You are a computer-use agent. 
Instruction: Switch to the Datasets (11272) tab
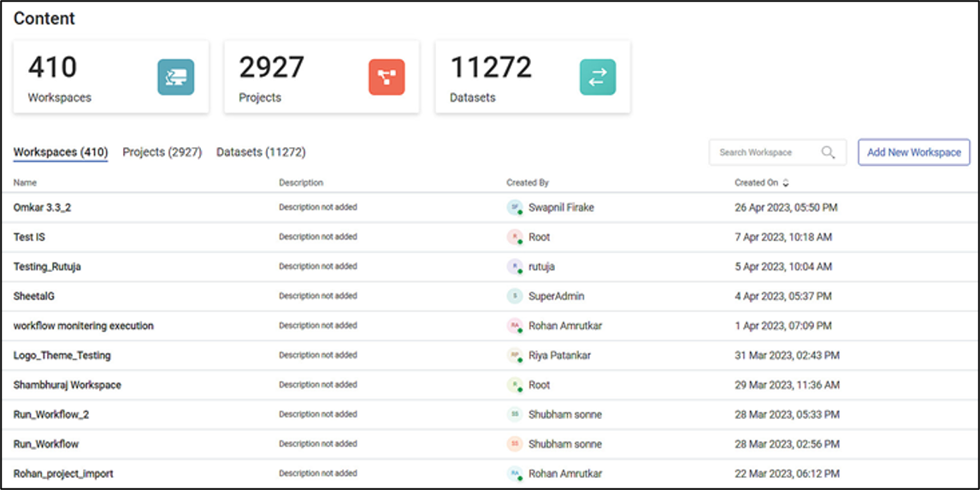click(x=261, y=152)
